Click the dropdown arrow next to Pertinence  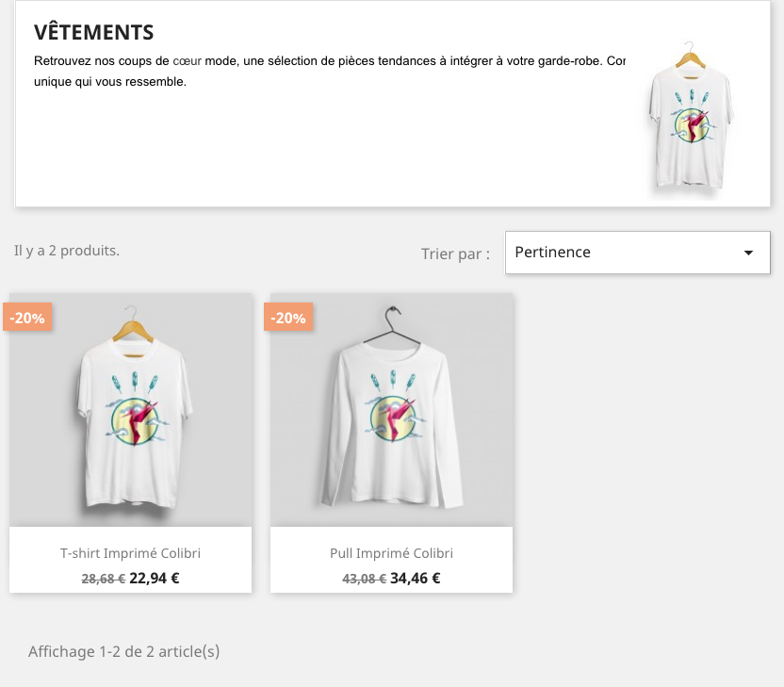(748, 253)
